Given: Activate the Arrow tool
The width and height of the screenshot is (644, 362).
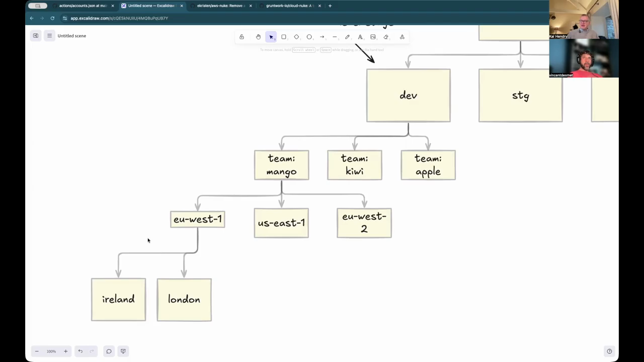Looking at the screenshot, I should 322,37.
